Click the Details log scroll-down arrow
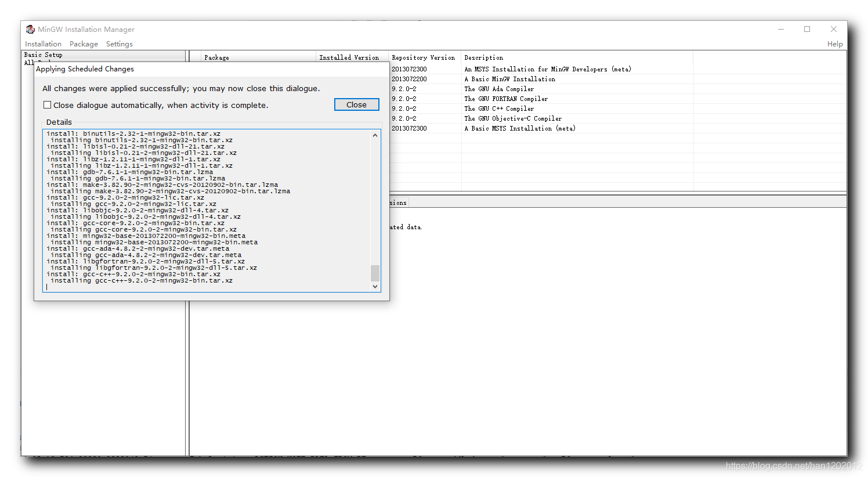868x477 pixels. (x=375, y=286)
